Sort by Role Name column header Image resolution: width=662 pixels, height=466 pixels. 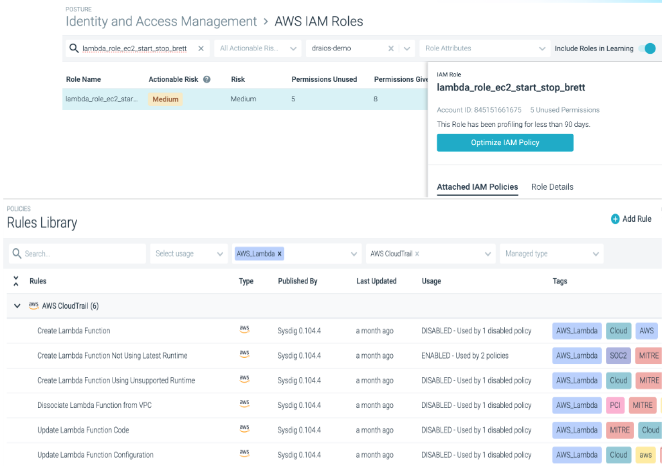coord(83,79)
